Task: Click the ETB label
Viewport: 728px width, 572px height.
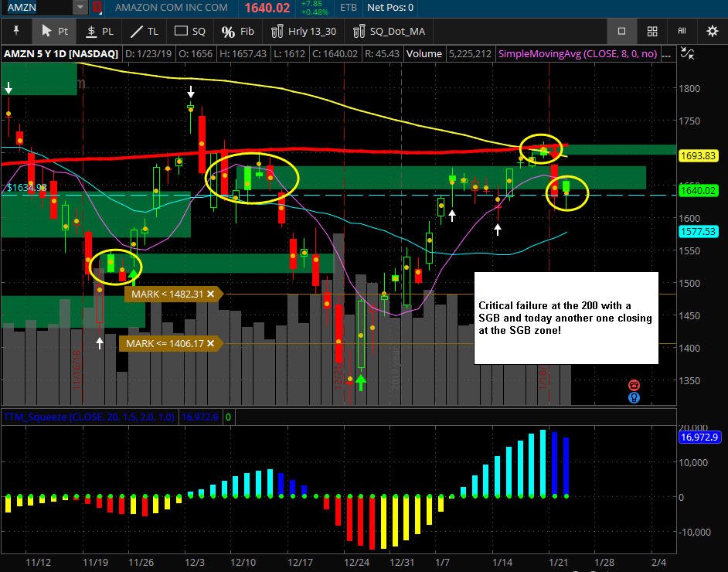Action: (x=349, y=8)
